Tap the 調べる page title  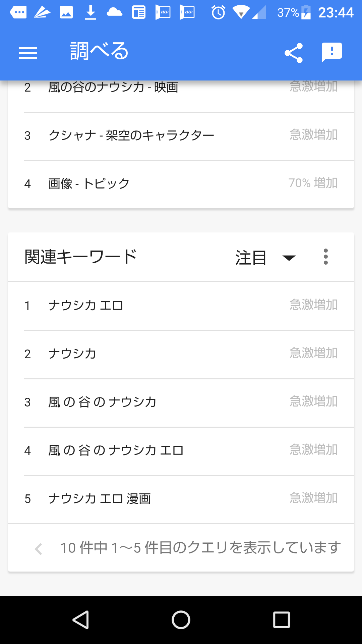tap(99, 52)
